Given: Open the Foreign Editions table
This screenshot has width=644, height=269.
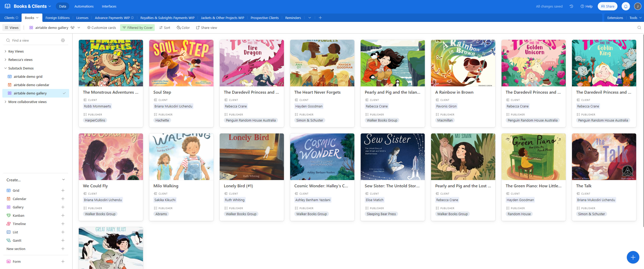Looking at the screenshot, I should pyautogui.click(x=57, y=18).
